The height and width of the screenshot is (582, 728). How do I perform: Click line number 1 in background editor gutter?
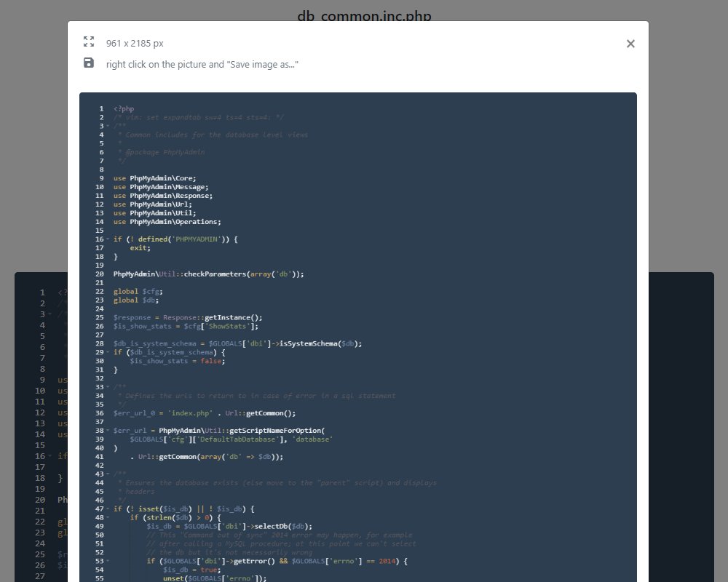pyautogui.click(x=42, y=292)
